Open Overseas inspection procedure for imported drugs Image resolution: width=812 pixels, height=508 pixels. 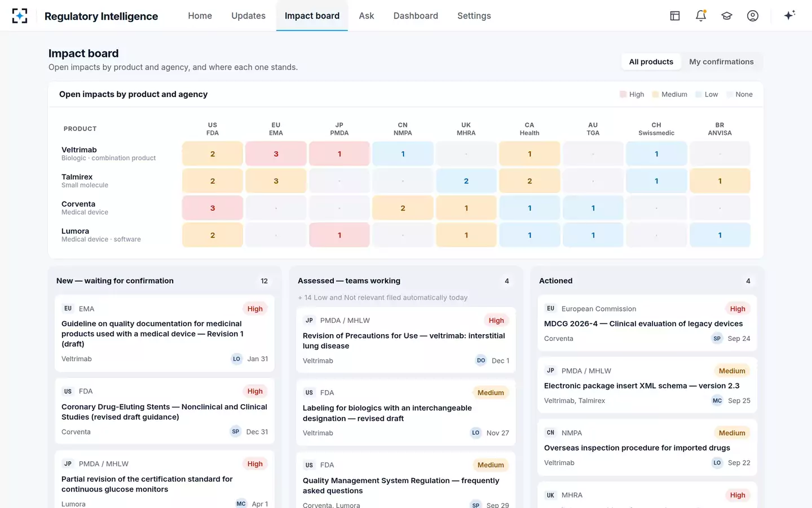[x=647, y=447]
